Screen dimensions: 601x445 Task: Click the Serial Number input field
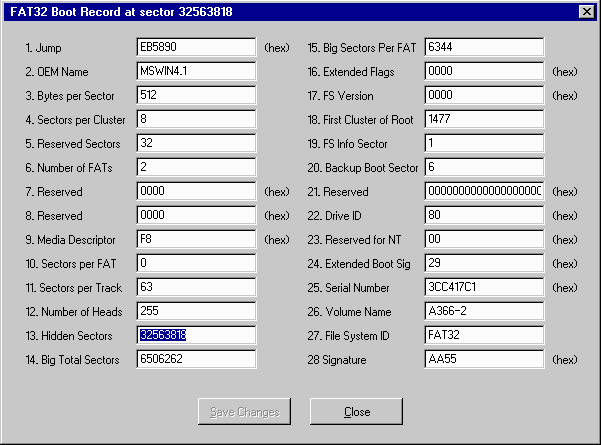pos(483,287)
